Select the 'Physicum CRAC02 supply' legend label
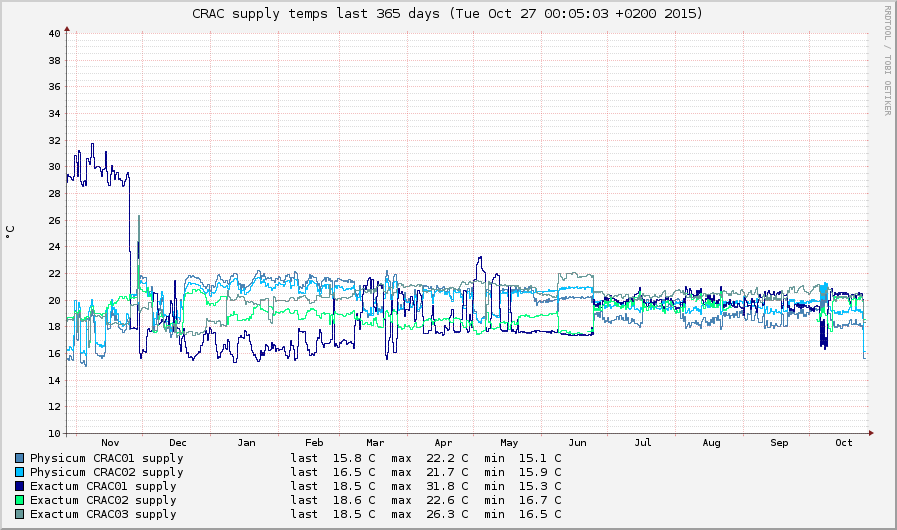The image size is (897, 530). 107,472
